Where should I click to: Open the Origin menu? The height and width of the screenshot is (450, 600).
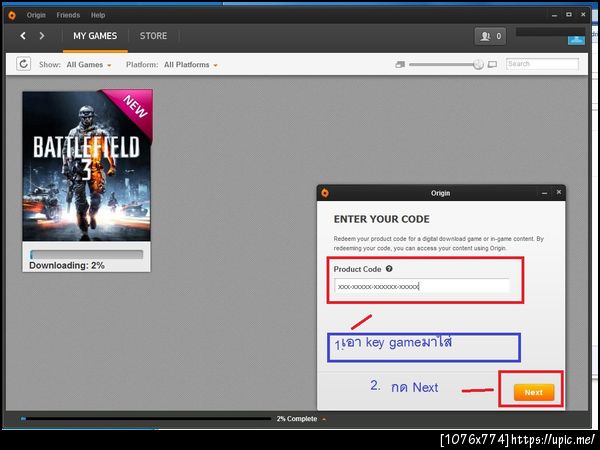click(36, 15)
